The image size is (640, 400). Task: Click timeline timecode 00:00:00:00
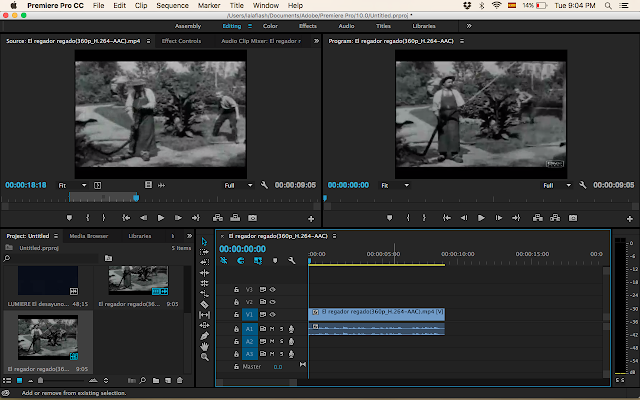(242, 249)
